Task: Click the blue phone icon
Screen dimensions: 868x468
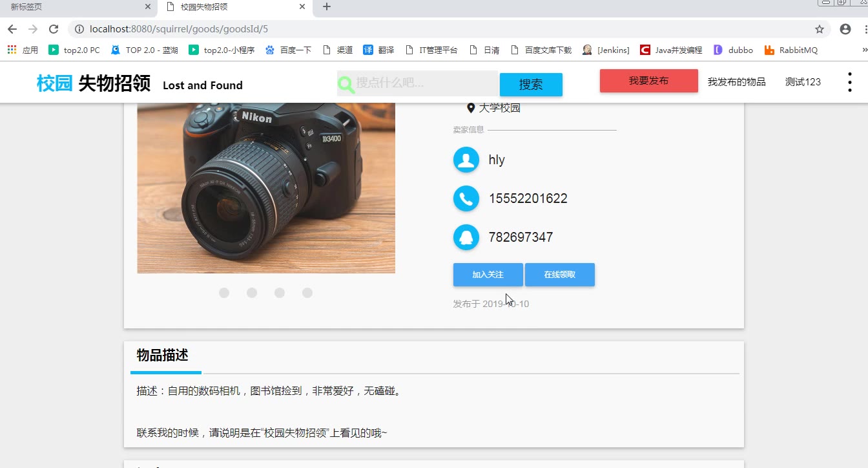Action: pos(466,198)
